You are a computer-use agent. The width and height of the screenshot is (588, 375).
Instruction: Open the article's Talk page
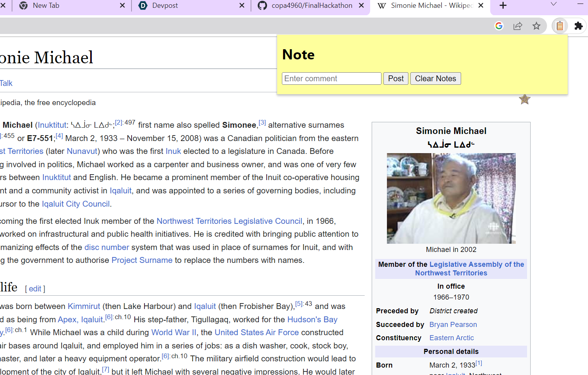pos(6,83)
